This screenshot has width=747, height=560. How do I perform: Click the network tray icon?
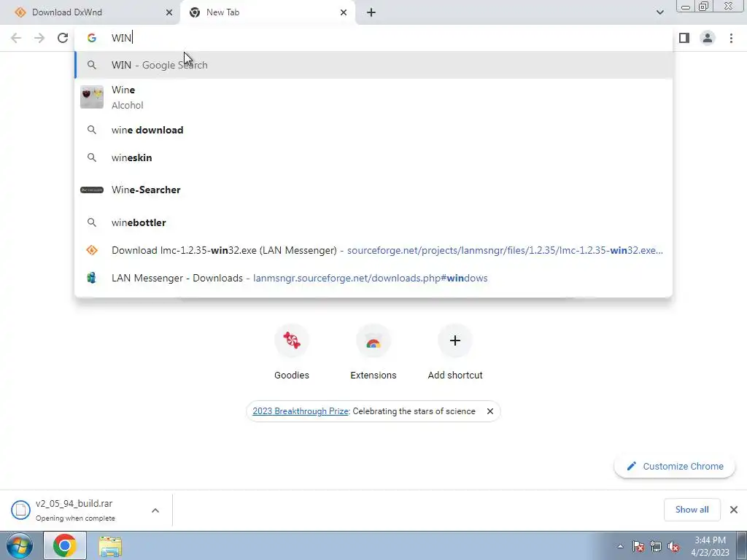tap(656, 547)
